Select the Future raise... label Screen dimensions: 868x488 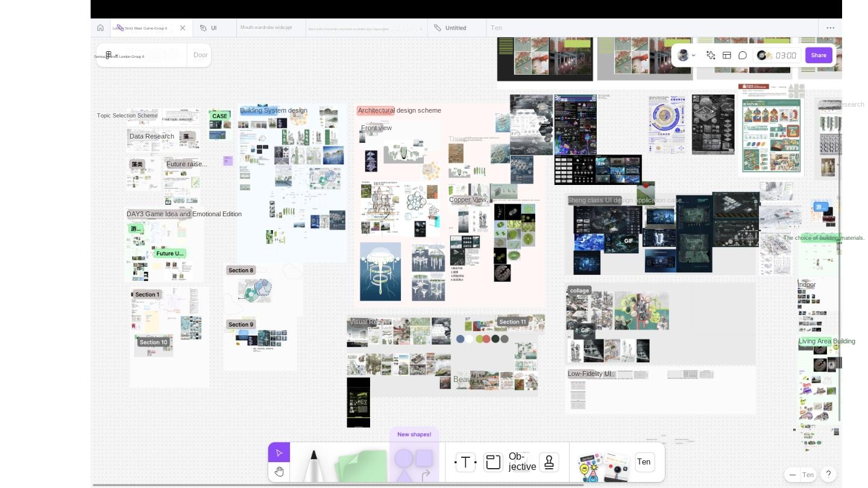187,164
